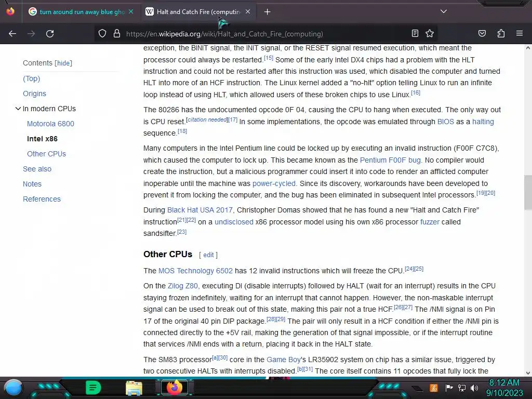Open the Game Boy link
Viewport: 532px width, 399px height.
(284, 360)
